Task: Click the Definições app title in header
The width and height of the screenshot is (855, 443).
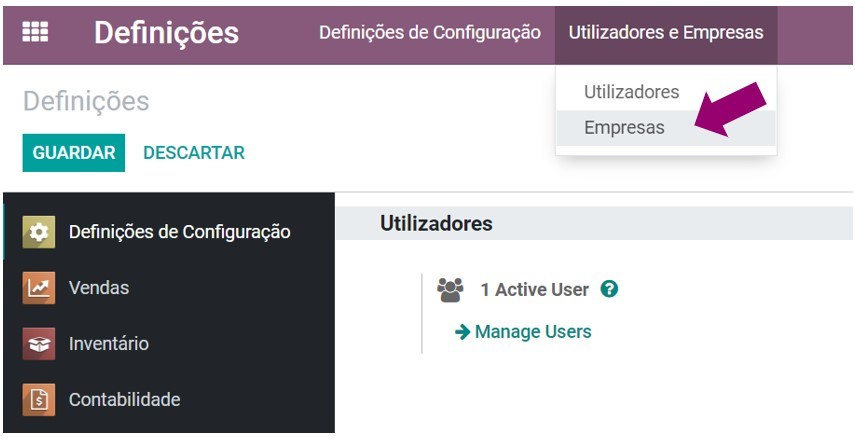Action: tap(166, 32)
